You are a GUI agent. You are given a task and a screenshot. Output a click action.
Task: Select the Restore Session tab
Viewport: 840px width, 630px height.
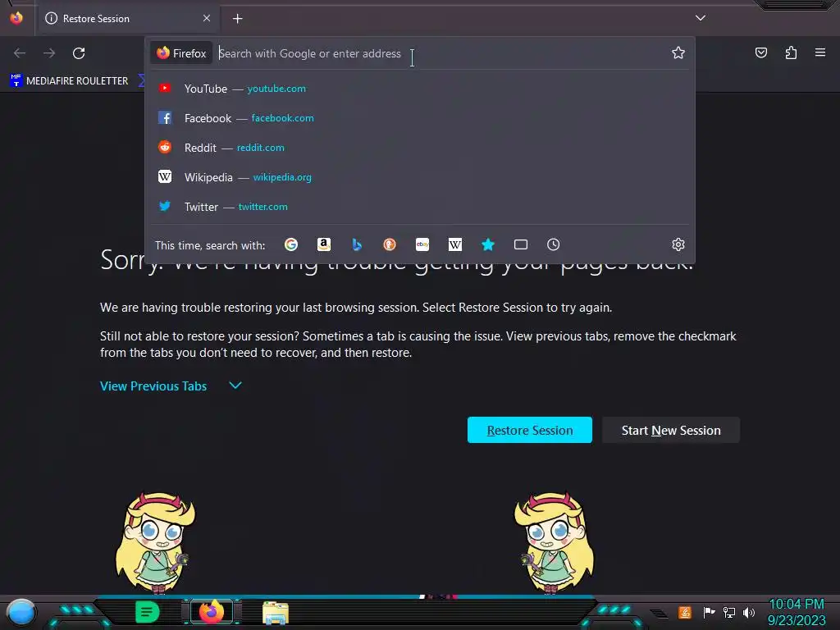point(127,18)
